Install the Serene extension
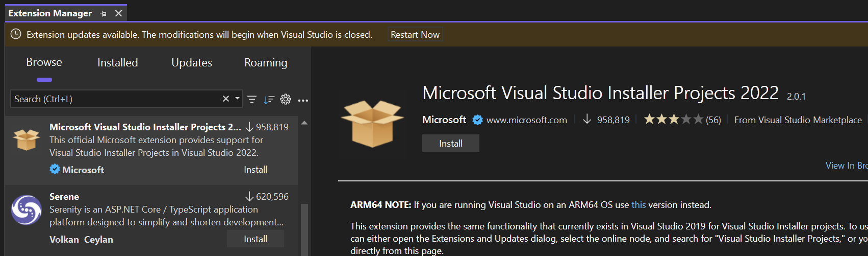This screenshot has height=256, width=868. (256, 239)
